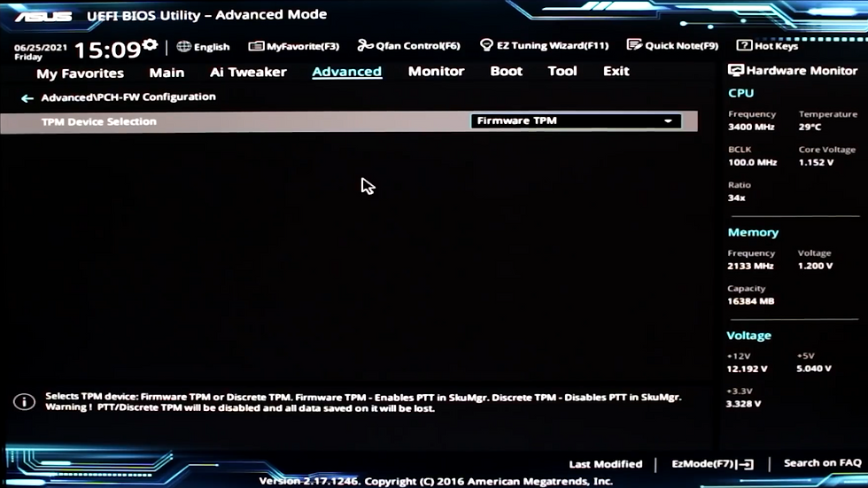868x488 pixels.
Task: Click the Qfan Control fan icon
Action: click(365, 45)
